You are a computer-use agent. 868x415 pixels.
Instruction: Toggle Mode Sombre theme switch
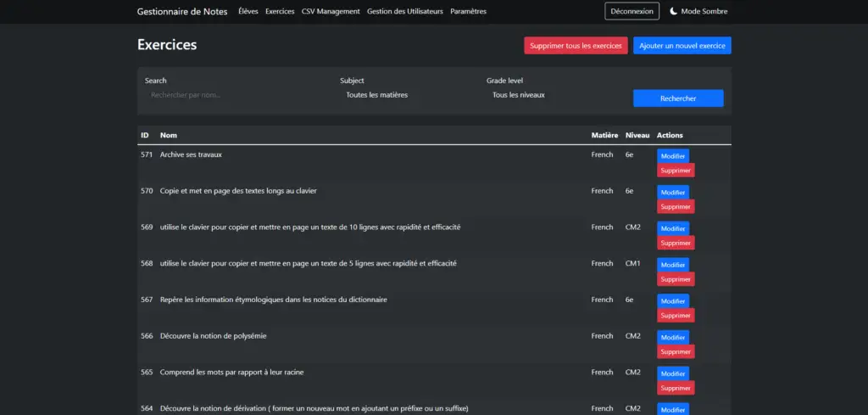click(698, 11)
